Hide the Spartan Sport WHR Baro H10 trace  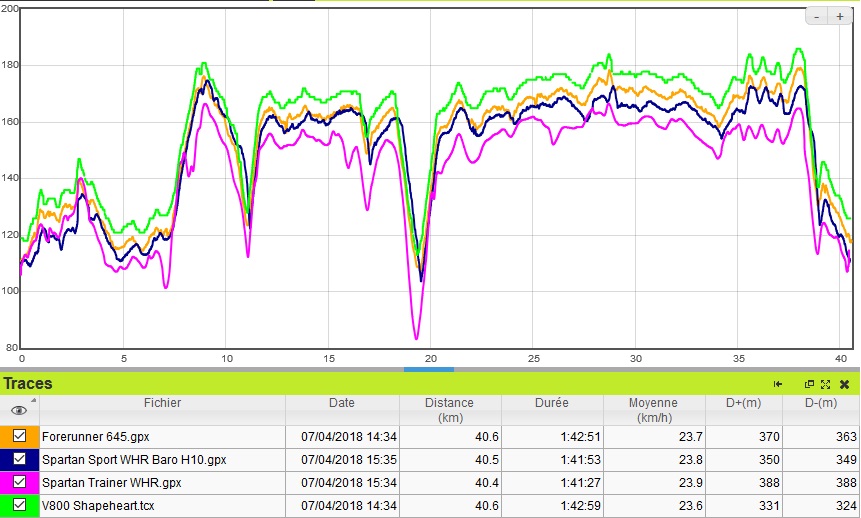[20, 460]
